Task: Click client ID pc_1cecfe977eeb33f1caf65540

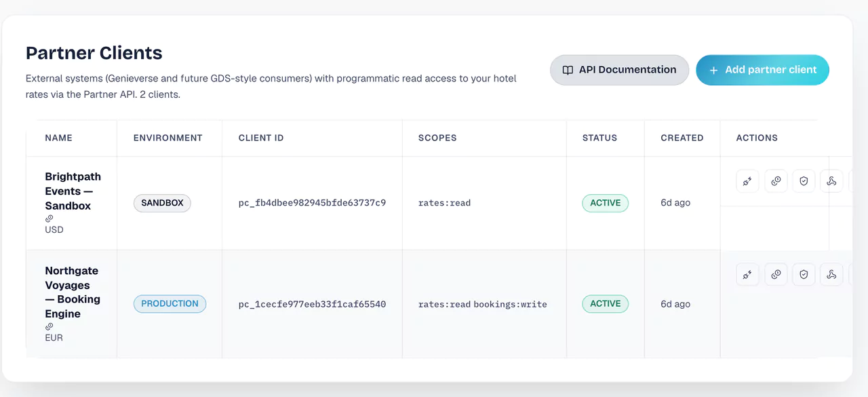Action: (312, 304)
